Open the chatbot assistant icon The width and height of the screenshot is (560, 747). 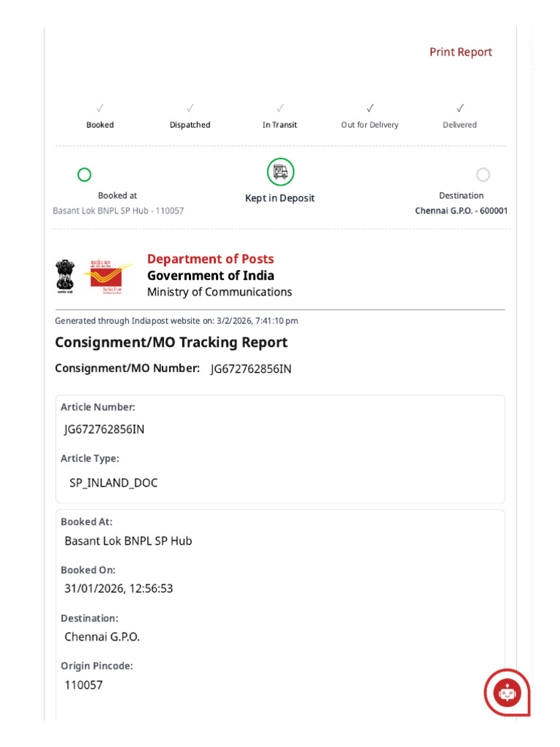click(x=507, y=693)
